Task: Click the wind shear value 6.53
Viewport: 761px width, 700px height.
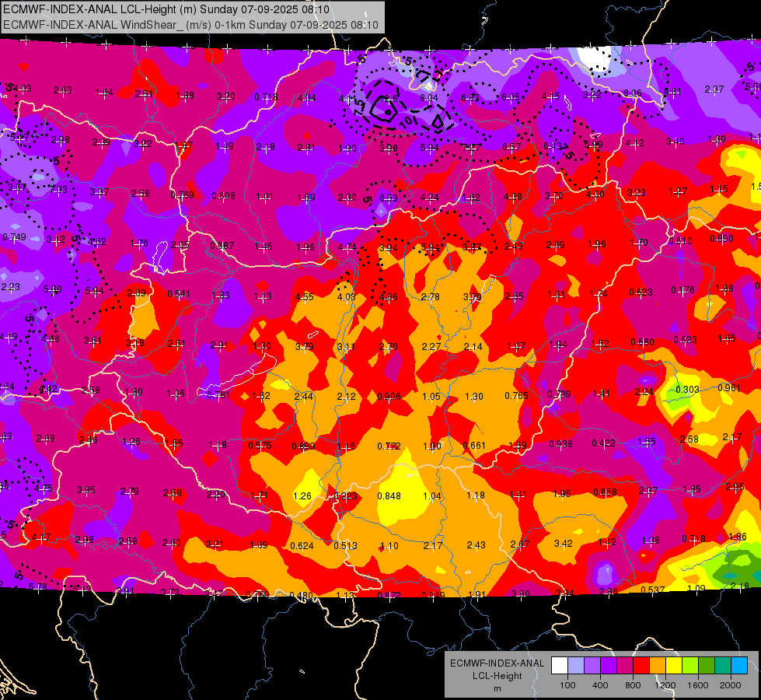Action: tap(388, 198)
